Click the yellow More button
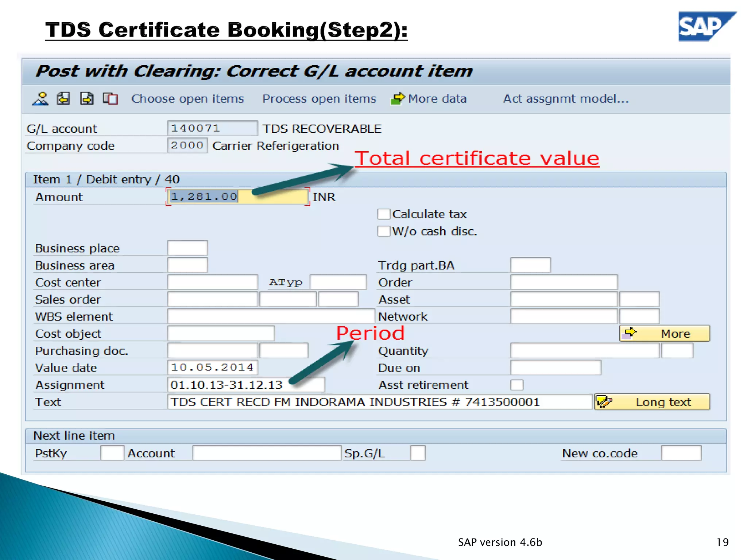This screenshot has height=560, width=747. tap(665, 334)
